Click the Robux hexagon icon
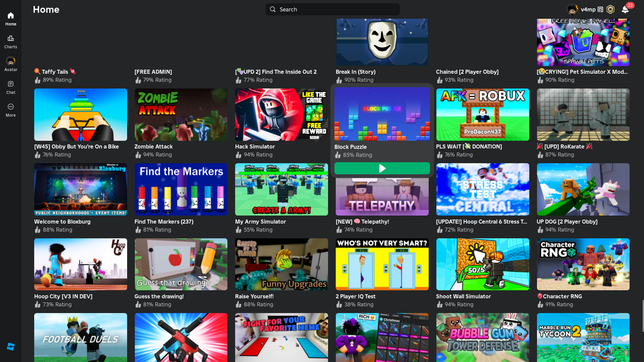 pyautogui.click(x=610, y=9)
